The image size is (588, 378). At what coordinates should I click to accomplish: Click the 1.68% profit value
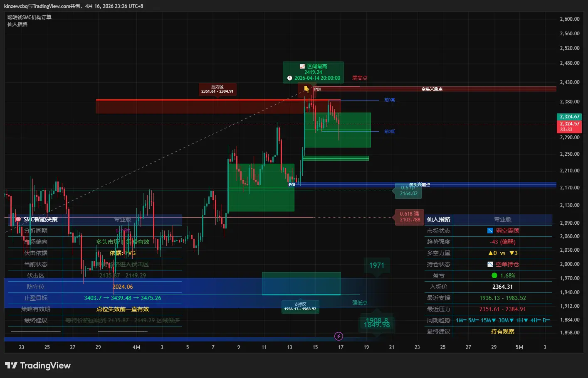[508, 275]
